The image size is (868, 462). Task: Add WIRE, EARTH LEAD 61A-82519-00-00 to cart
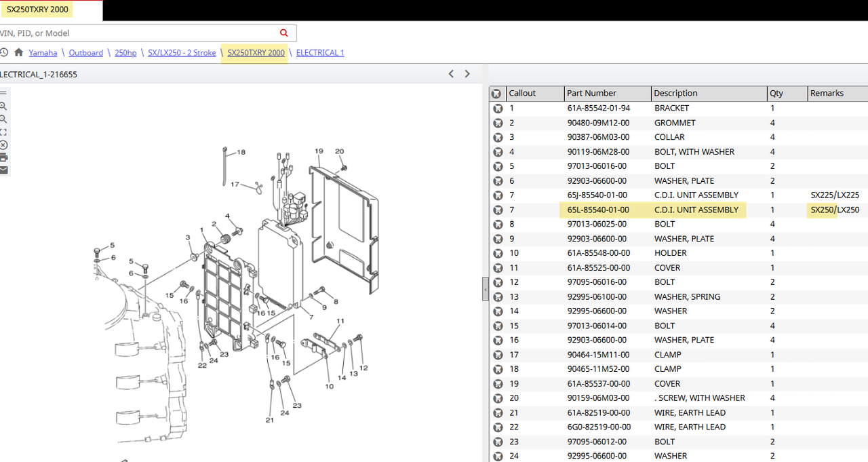click(x=497, y=412)
